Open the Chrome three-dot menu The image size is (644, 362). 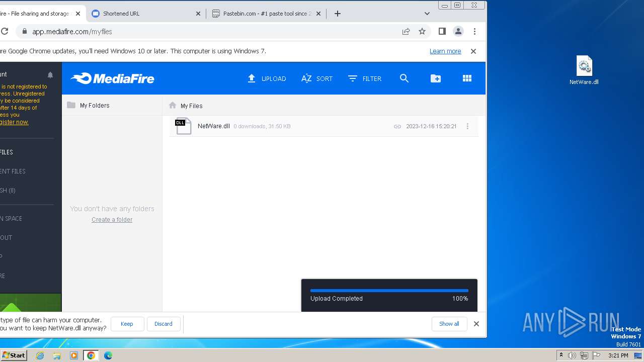click(474, 31)
